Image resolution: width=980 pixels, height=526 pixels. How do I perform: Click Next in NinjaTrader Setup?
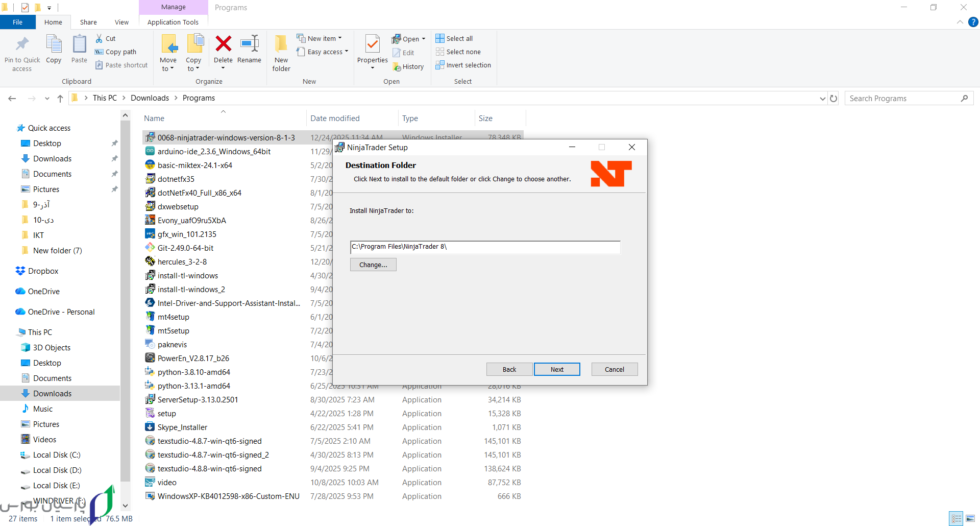tap(557, 369)
